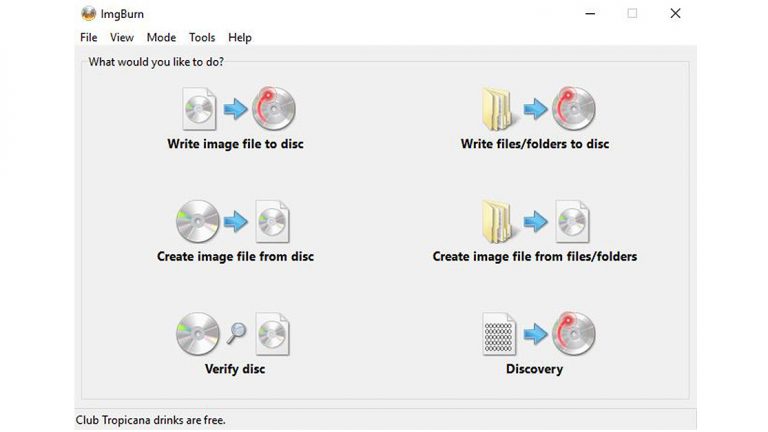Screen dimensions: 768x432
Task: Open the Mode menu
Action: coord(161,38)
